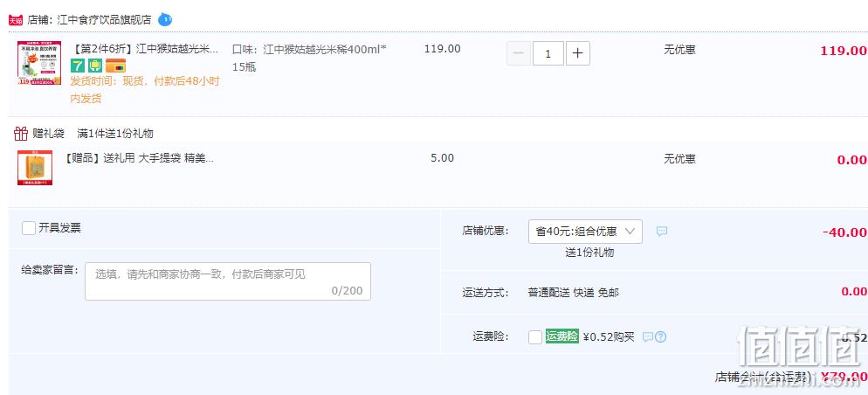Click the gift bag icon next to 赠礼袋
The width and height of the screenshot is (868, 395).
[x=21, y=134]
